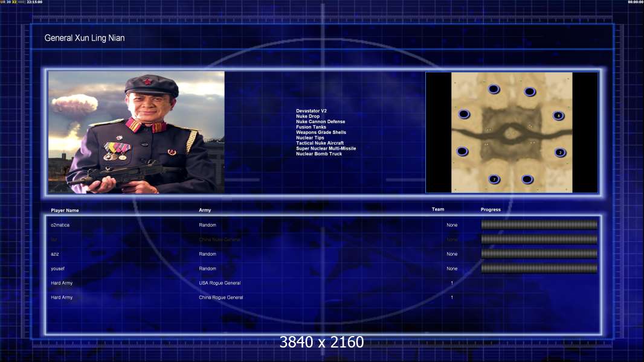
Task: Pick the lower west-edge start marker on the map
Action: tap(462, 151)
